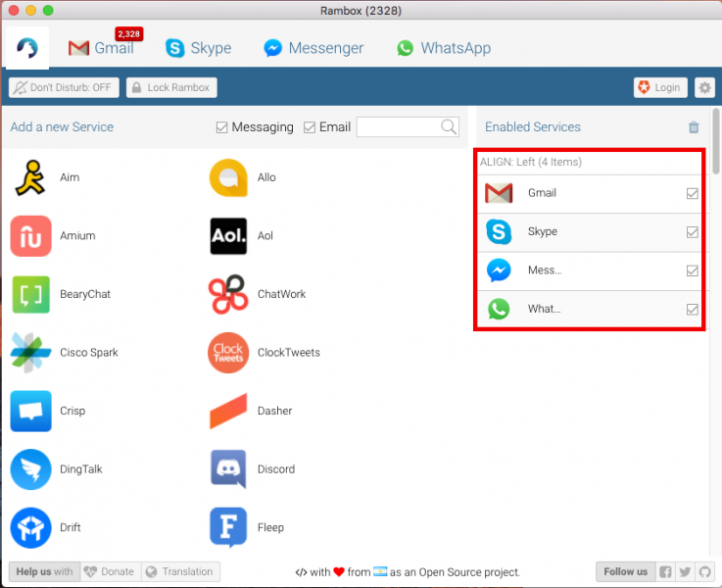Collapse the ALIGN: Left group header
Image resolution: width=722 pixels, height=588 pixels.
[589, 162]
